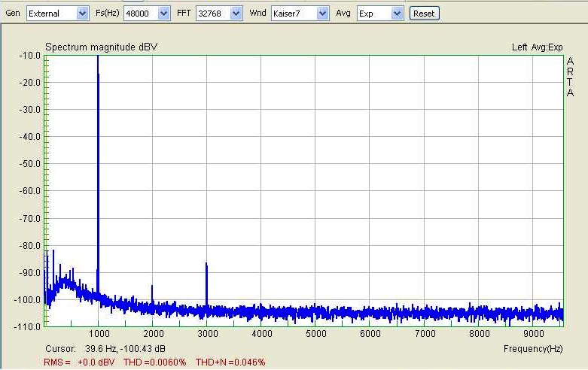Click the Left Avg:Exp label
Image resolution: width=588 pixels, height=370 pixels.
click(x=538, y=47)
